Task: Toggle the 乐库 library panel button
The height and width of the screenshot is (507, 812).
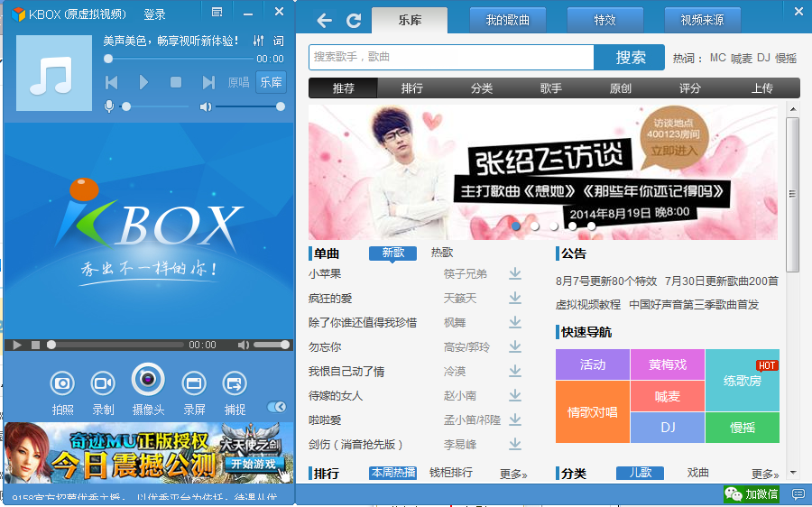Action: (271, 82)
